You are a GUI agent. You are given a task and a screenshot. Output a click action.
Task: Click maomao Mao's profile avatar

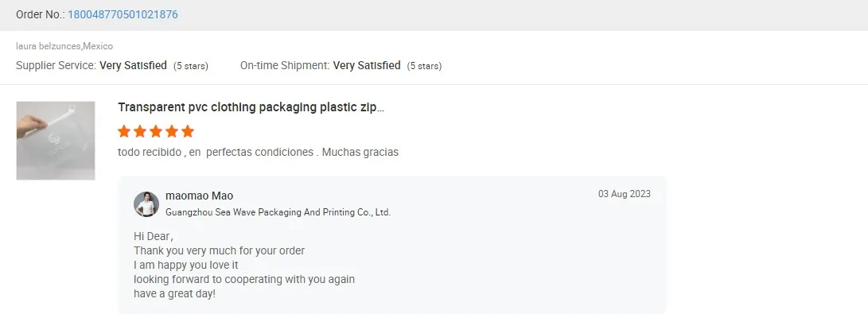(x=146, y=204)
